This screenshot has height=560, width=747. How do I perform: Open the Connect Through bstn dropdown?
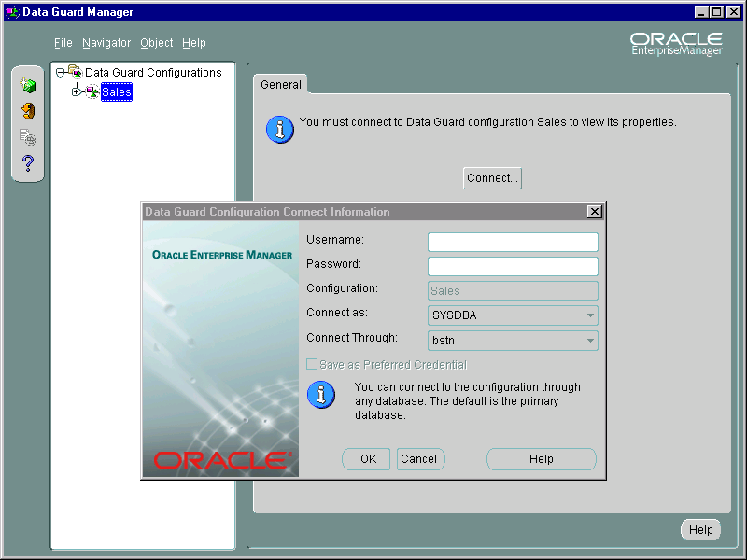590,340
